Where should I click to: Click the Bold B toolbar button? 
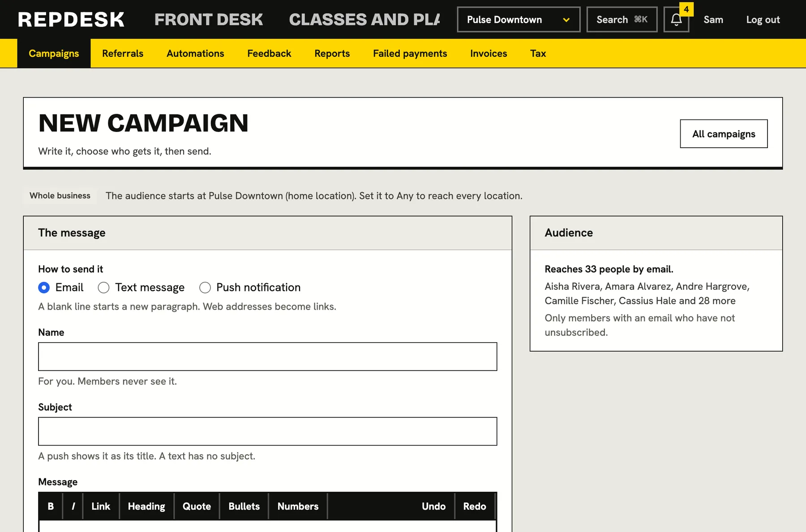[51, 506]
